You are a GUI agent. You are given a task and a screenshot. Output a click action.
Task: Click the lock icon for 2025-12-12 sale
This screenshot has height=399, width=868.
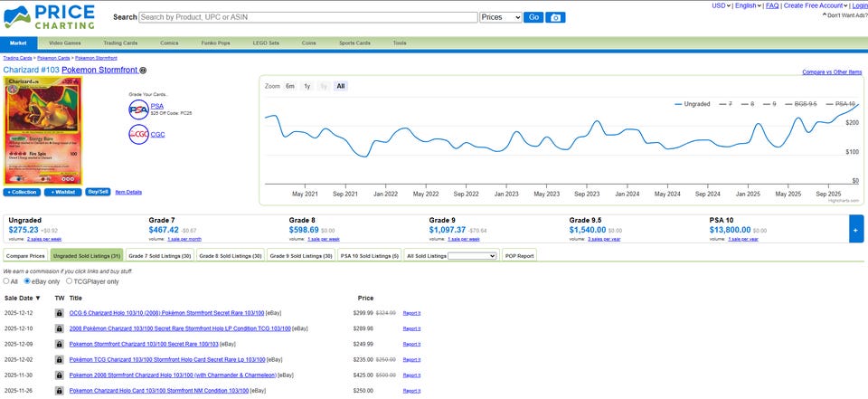point(59,312)
